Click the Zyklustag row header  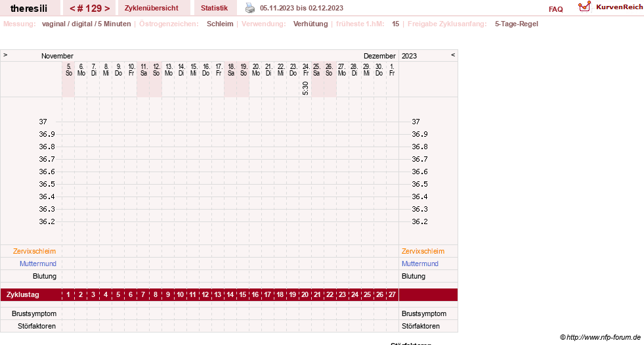click(x=22, y=295)
